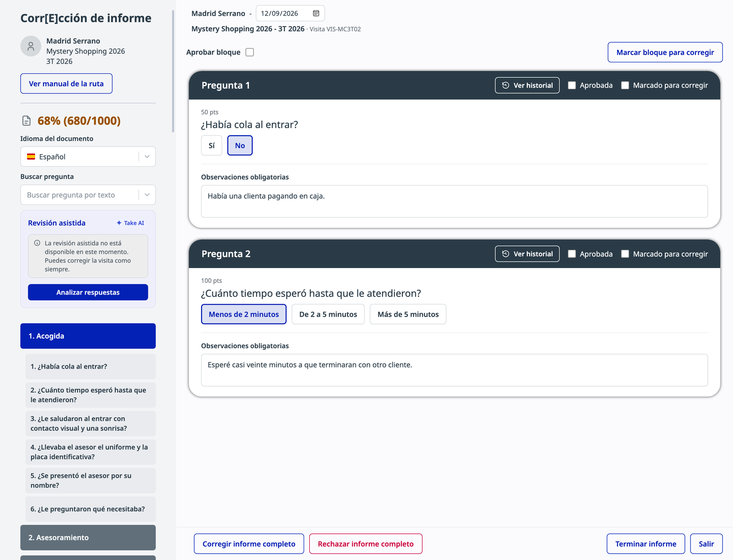Select Sí for ¿Había cola al entrar?

[x=212, y=145]
